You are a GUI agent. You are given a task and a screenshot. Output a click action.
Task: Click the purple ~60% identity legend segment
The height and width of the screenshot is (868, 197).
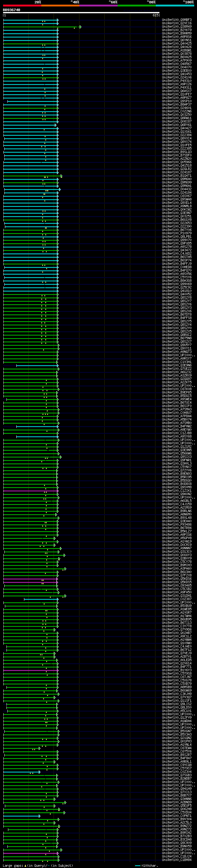99,6
